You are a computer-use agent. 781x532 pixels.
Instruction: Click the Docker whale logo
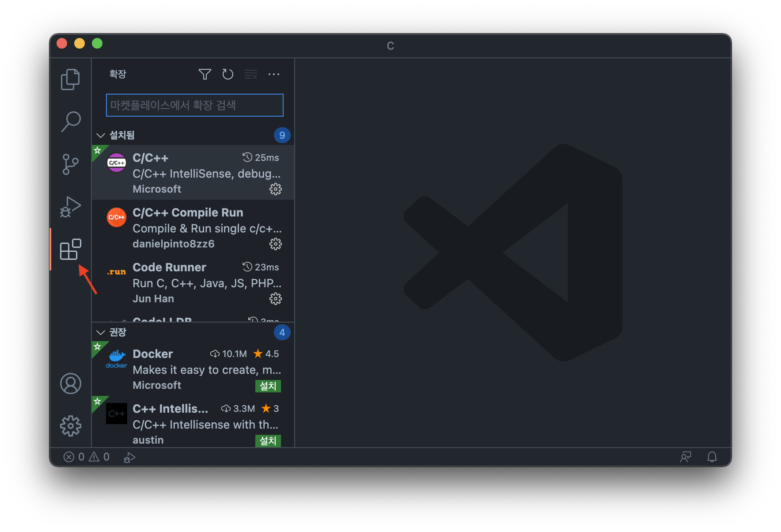(x=117, y=359)
